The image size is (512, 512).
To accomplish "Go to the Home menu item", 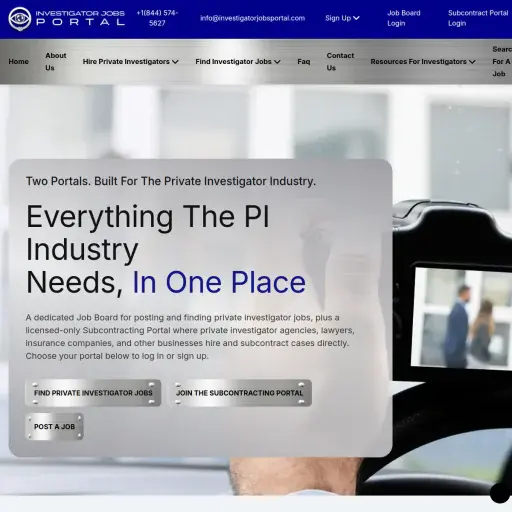I will coord(19,62).
